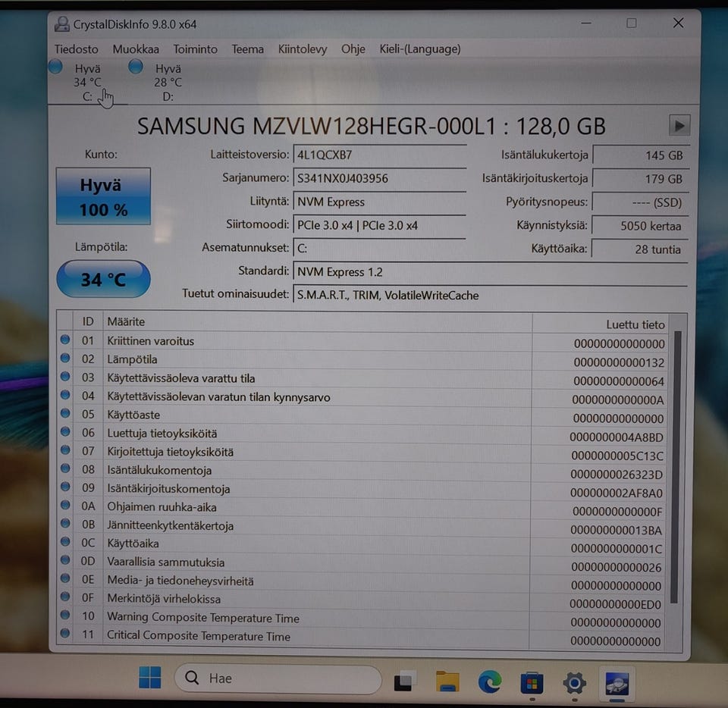Open the Ohje menu
This screenshot has height=708, width=728.
[353, 49]
